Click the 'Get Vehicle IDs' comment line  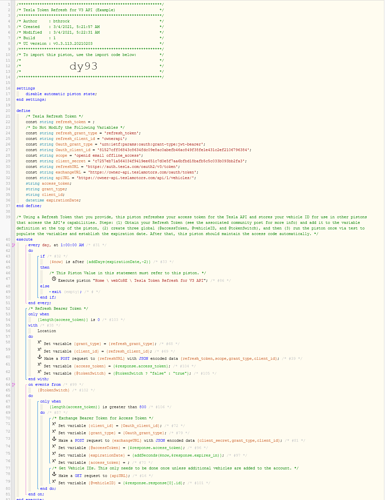(x=176, y=468)
